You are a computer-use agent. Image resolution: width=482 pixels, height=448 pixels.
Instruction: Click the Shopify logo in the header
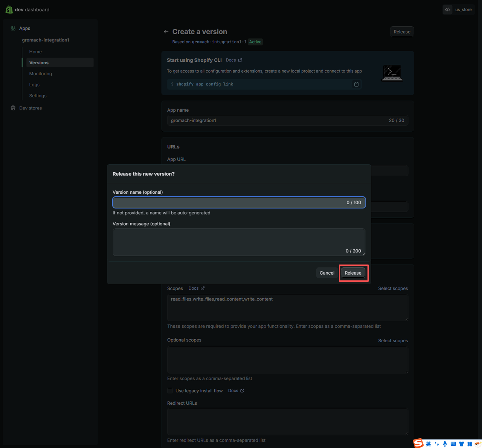click(x=9, y=9)
